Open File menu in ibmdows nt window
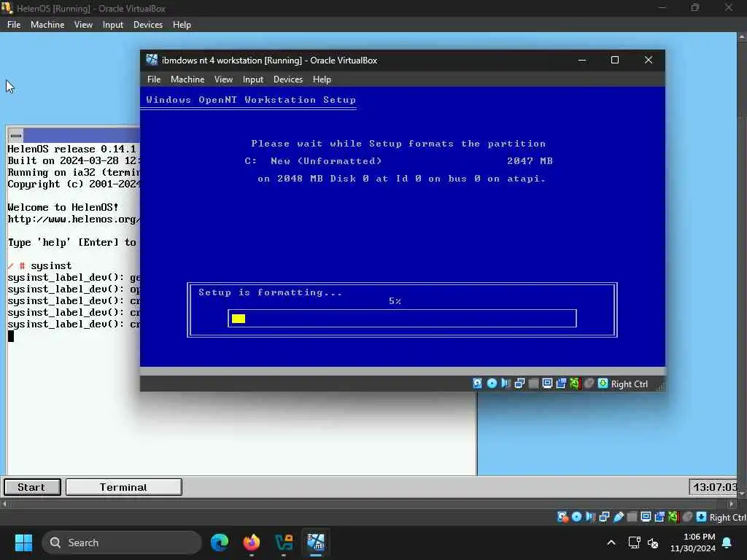The width and height of the screenshot is (747, 560). coord(154,79)
